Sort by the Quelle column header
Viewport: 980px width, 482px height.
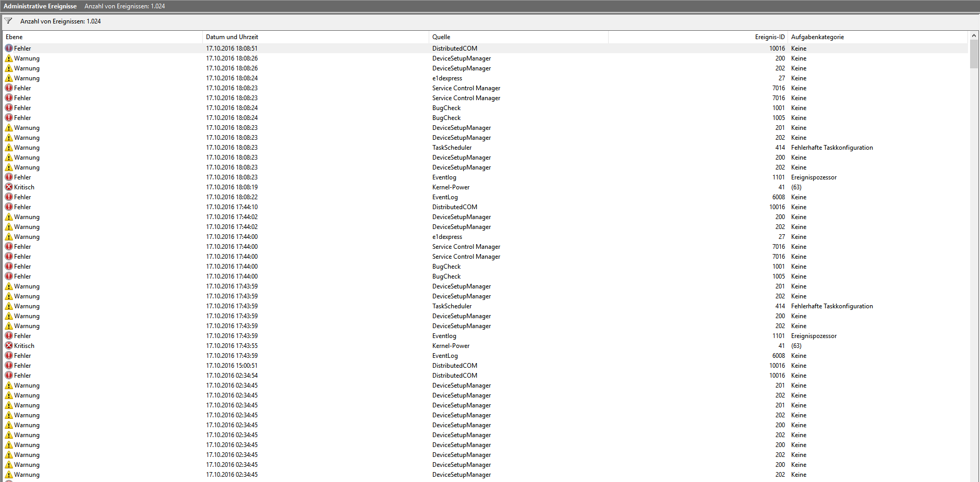[x=518, y=37]
